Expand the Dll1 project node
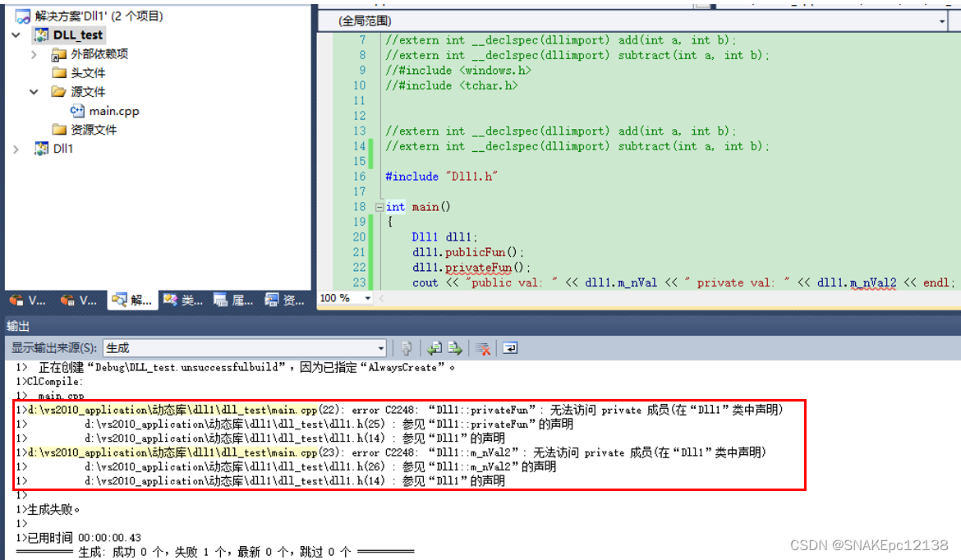The height and width of the screenshot is (560, 961). (x=16, y=149)
